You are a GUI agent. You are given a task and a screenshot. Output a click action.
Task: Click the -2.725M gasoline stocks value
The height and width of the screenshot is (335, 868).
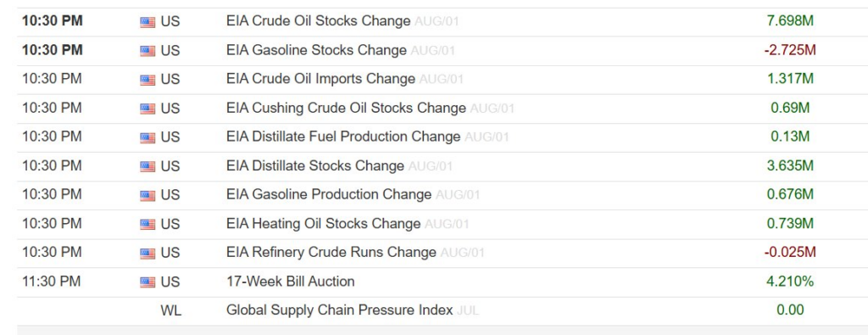[x=790, y=50]
